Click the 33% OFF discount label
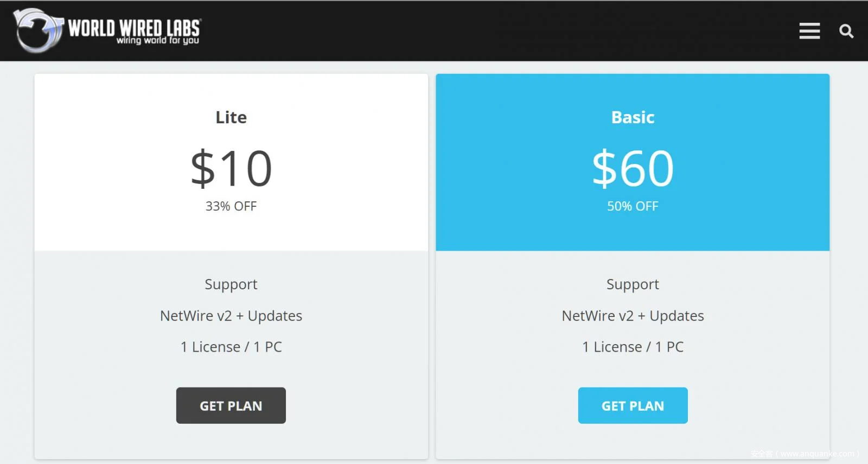Screen dimensions: 868x464 [231, 206]
